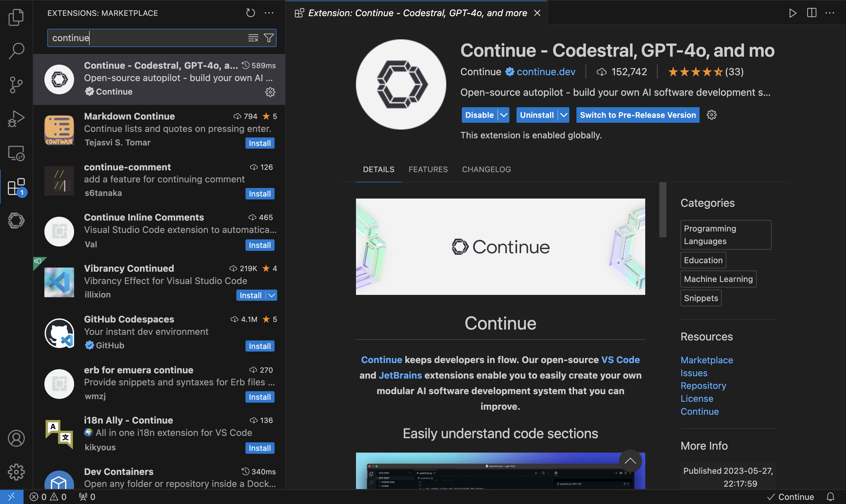Select the CHANGELOG tab
846x504 pixels.
pos(486,169)
